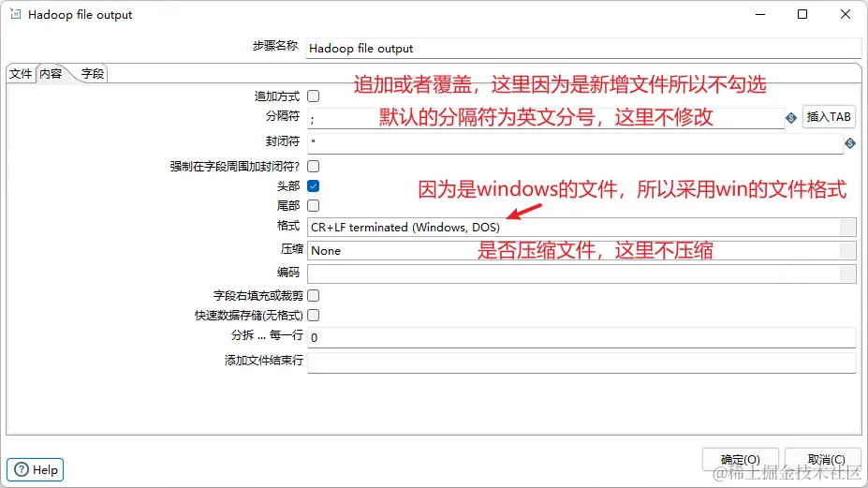868x488 pixels.
Task: Expand the 压缩 compression dropdown
Action: 847,250
